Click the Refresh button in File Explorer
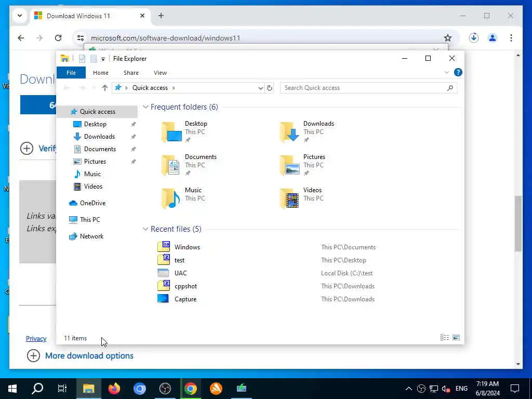The image size is (532, 399). (x=270, y=88)
